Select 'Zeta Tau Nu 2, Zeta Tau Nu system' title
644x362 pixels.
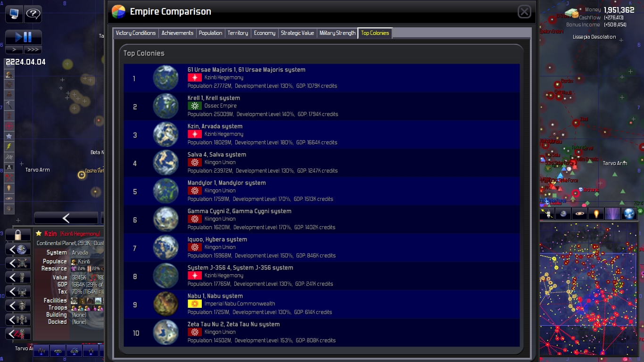point(234,324)
